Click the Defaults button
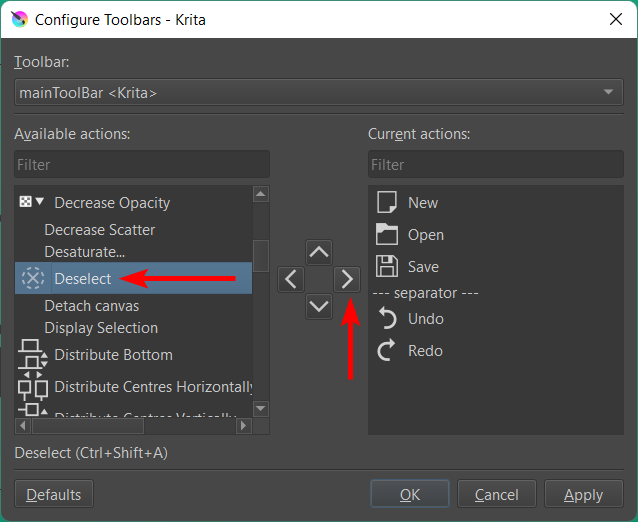This screenshot has height=522, width=638. (x=54, y=494)
